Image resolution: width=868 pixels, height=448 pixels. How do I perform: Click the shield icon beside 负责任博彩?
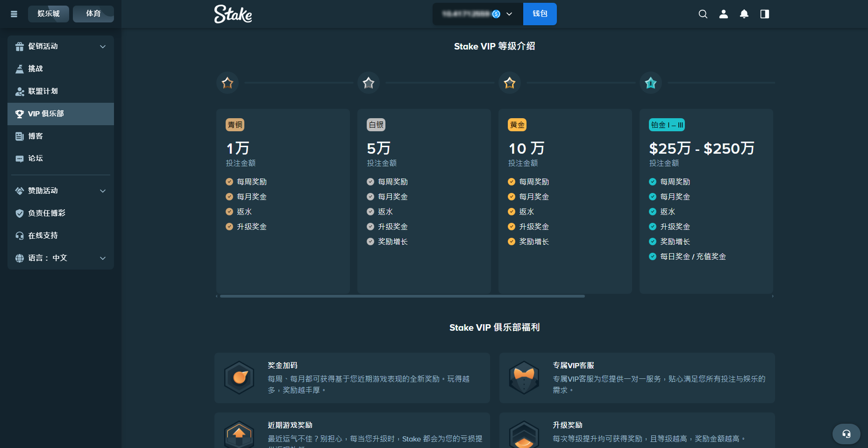click(x=20, y=213)
